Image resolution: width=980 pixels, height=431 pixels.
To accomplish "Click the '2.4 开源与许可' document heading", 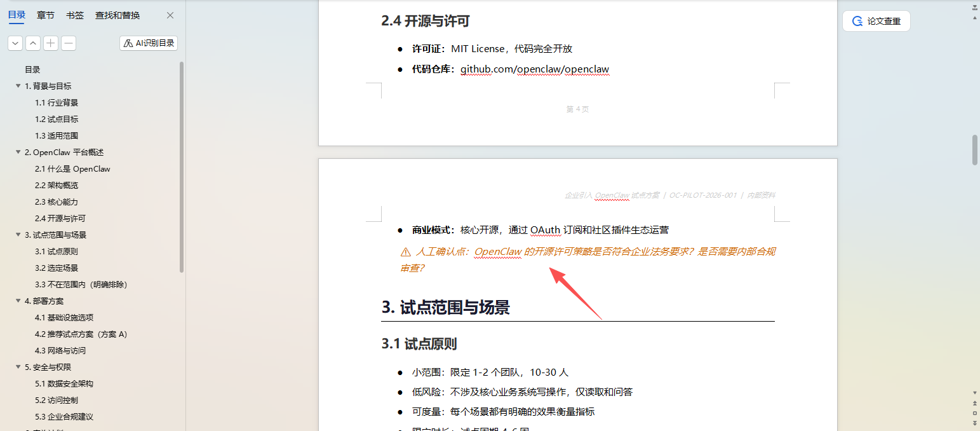I will tap(426, 21).
